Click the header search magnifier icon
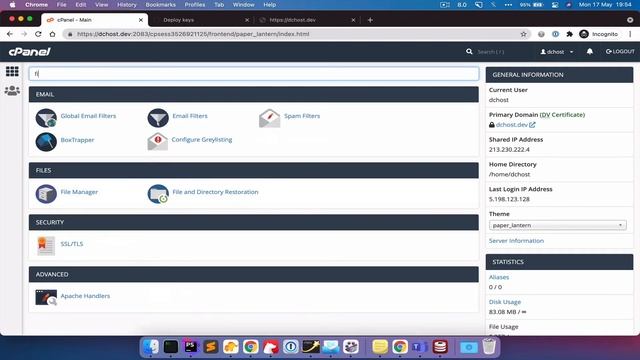Image resolution: width=640 pixels, height=360 pixels. click(469, 52)
